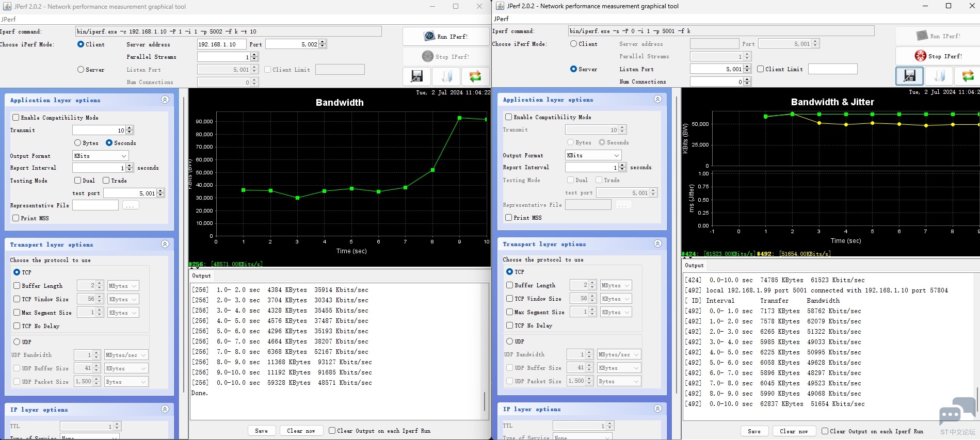Open the JPerf menu in the right window

coord(501,19)
